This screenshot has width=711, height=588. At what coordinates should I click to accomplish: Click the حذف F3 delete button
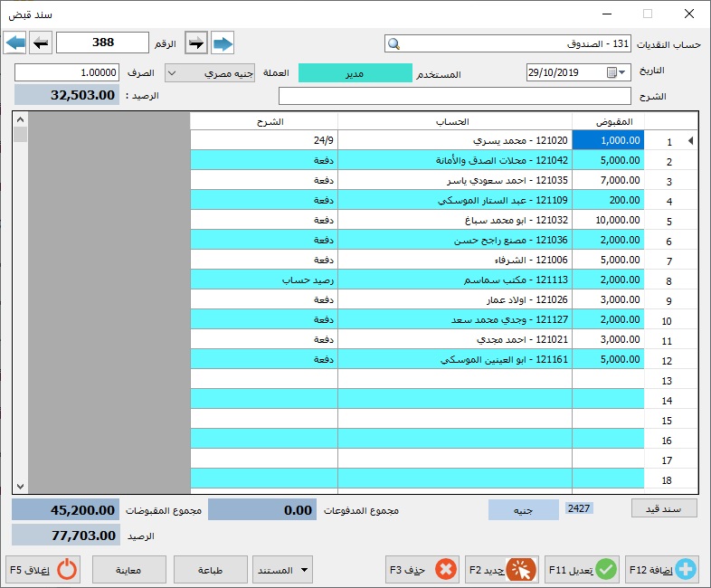[x=422, y=569]
